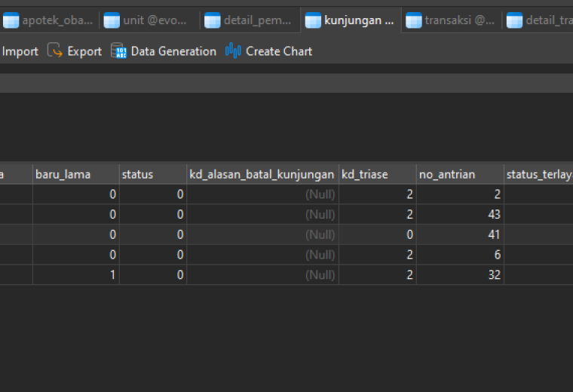Sort by baru_lama column header
Screen dimensions: 573x392
coord(76,174)
